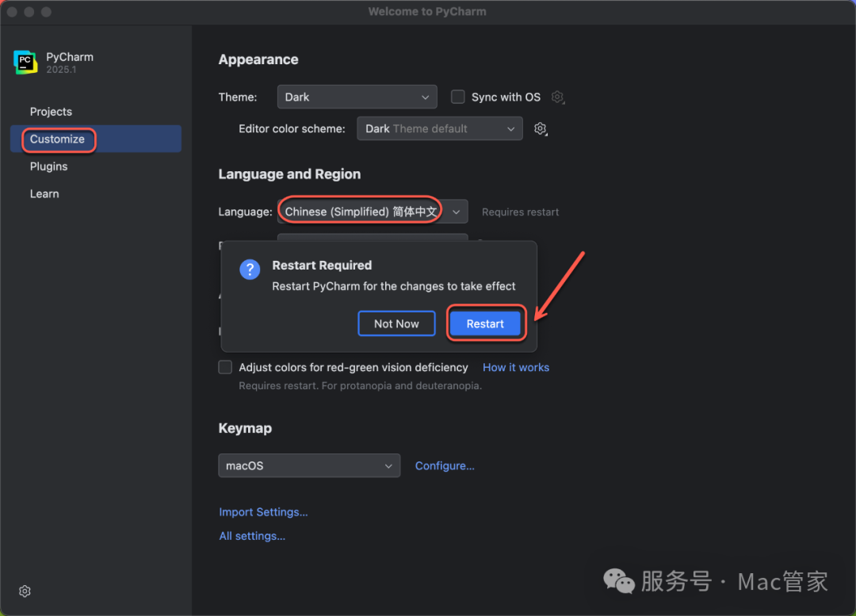Switch to the Projects section

click(51, 112)
